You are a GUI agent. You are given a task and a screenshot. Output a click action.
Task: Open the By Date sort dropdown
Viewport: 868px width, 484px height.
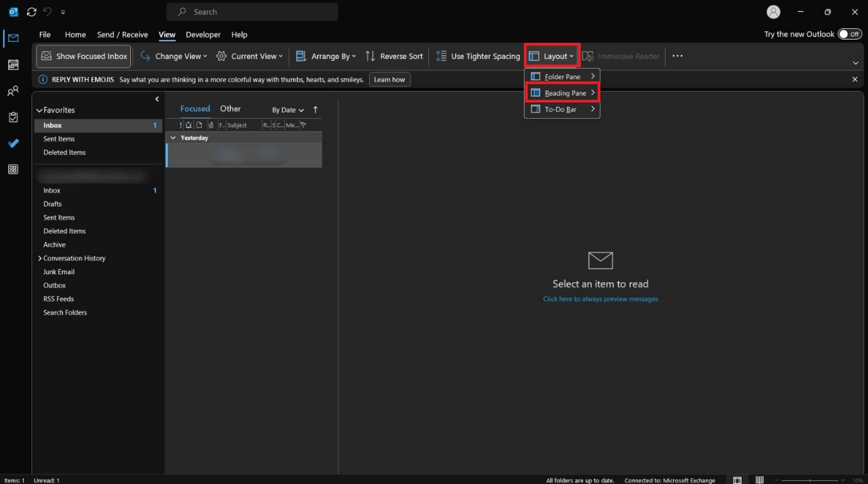(287, 109)
